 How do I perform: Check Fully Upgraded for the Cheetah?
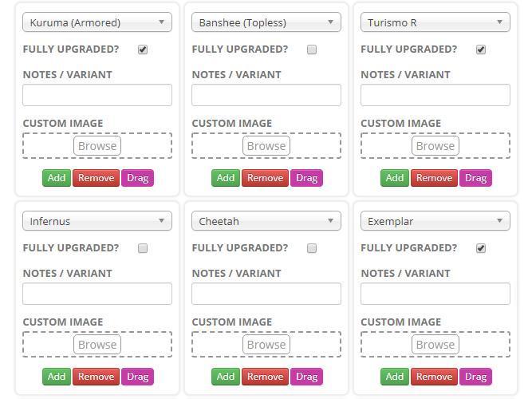click(x=312, y=248)
